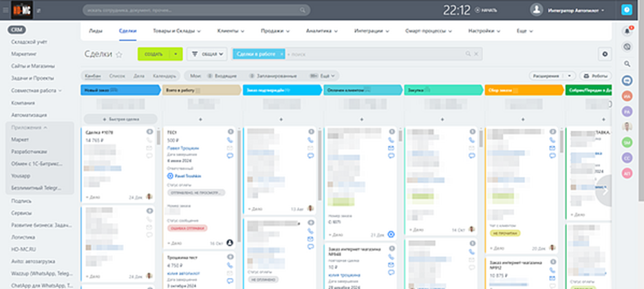The width and height of the screenshot is (644, 289).
Task: Open the notifications bell in right sidebar
Action: pyautogui.click(x=627, y=31)
